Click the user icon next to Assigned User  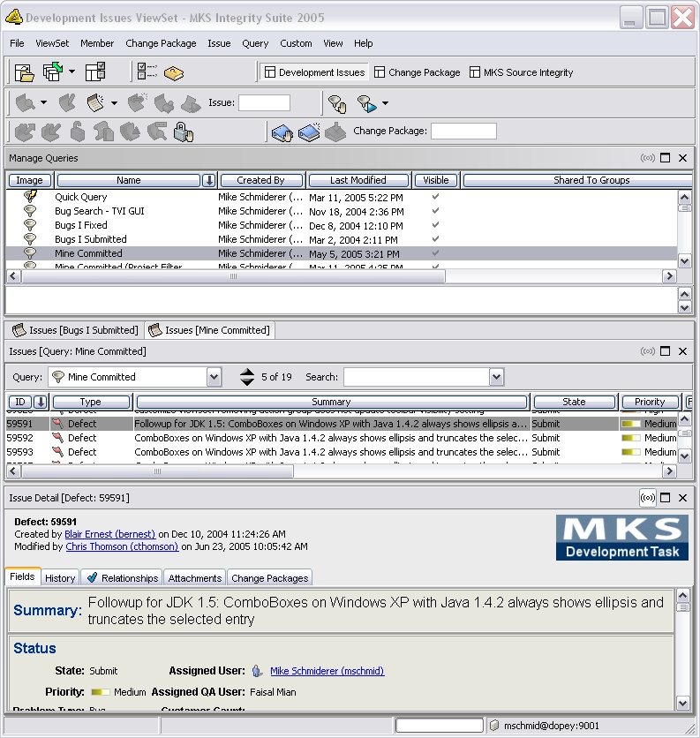tap(257, 671)
